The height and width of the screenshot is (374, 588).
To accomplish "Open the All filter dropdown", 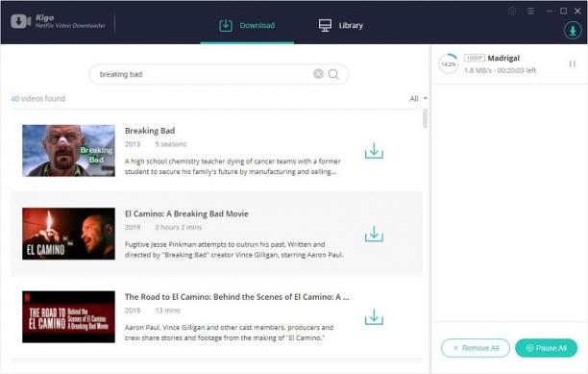I will [418, 99].
